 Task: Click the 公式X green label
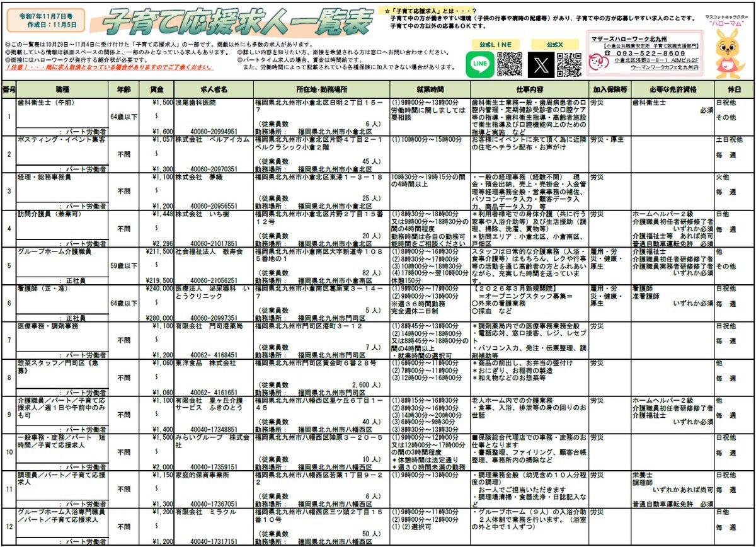[554, 44]
